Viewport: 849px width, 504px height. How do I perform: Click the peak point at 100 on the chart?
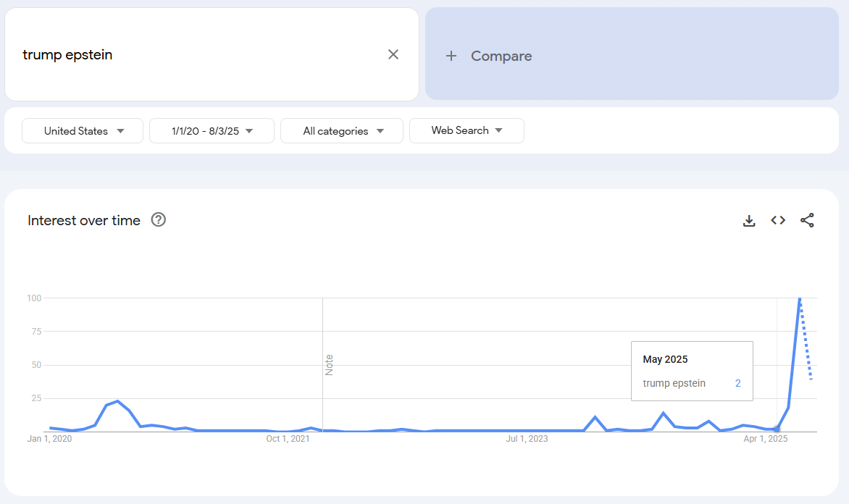click(800, 298)
